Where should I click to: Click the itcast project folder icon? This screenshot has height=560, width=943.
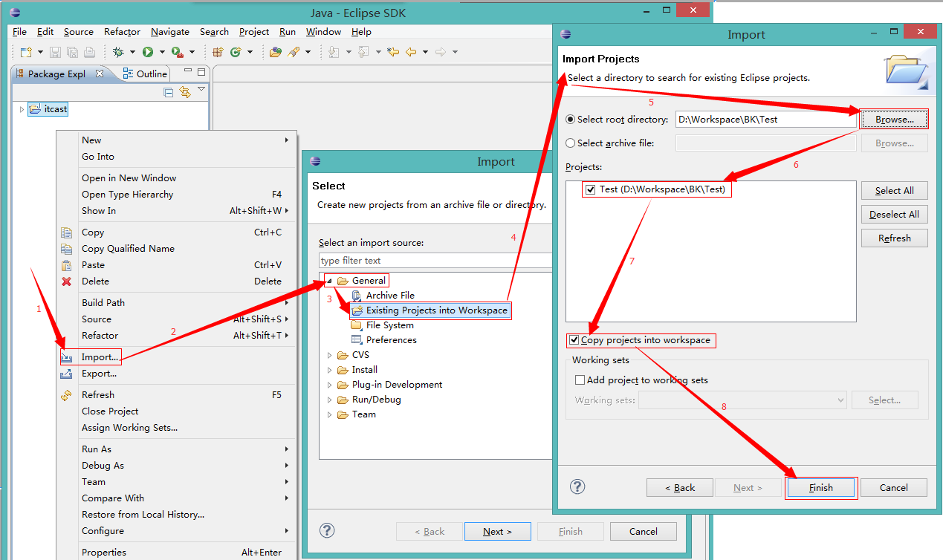click(35, 109)
